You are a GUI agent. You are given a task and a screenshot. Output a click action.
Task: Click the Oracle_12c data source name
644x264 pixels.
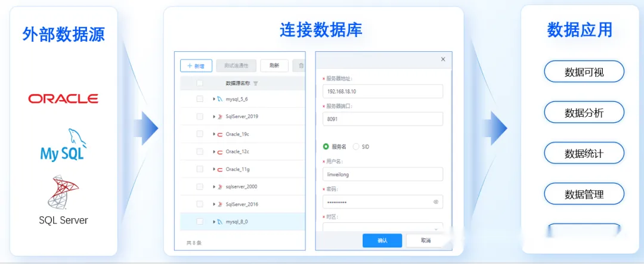pyautogui.click(x=237, y=152)
